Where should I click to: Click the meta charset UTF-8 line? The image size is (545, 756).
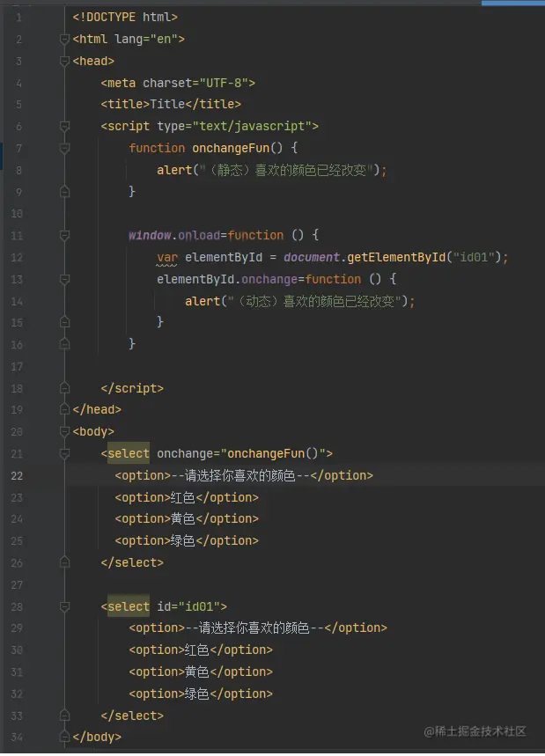(x=178, y=83)
